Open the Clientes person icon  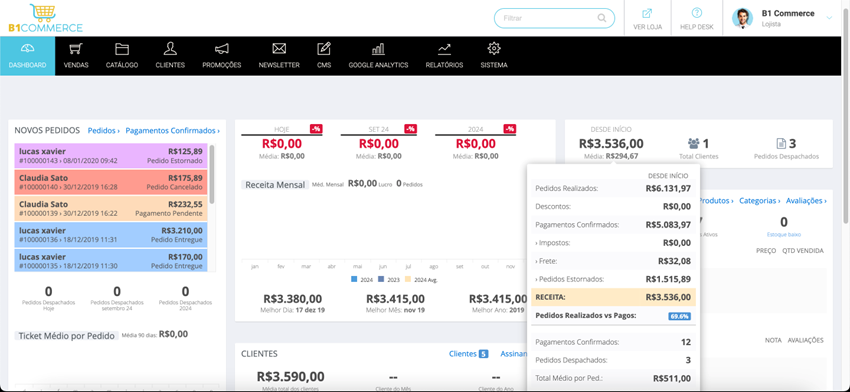pos(170,49)
